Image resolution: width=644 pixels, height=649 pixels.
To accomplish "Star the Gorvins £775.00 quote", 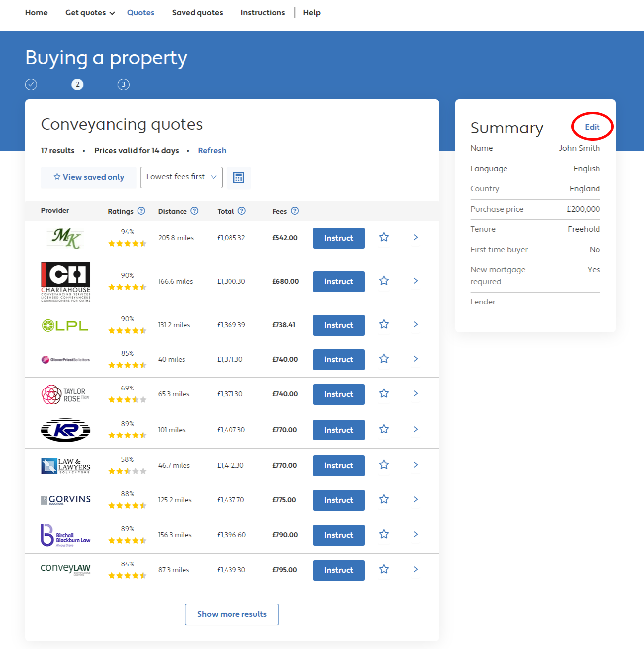I will pos(384,499).
